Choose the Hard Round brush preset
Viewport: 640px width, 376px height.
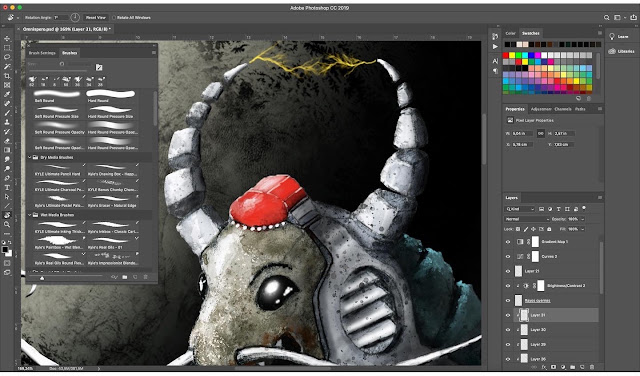pos(111,96)
